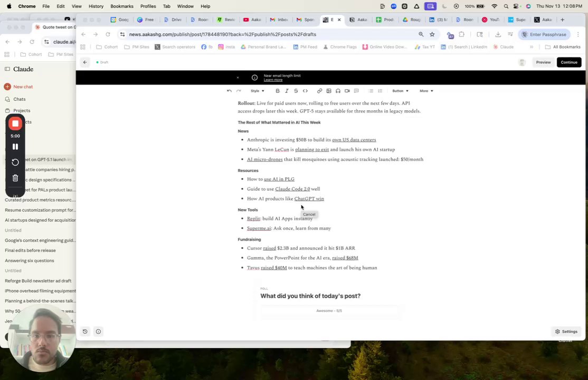Image resolution: width=588 pixels, height=380 pixels.
Task: Click the Continue button
Action: coord(569,62)
